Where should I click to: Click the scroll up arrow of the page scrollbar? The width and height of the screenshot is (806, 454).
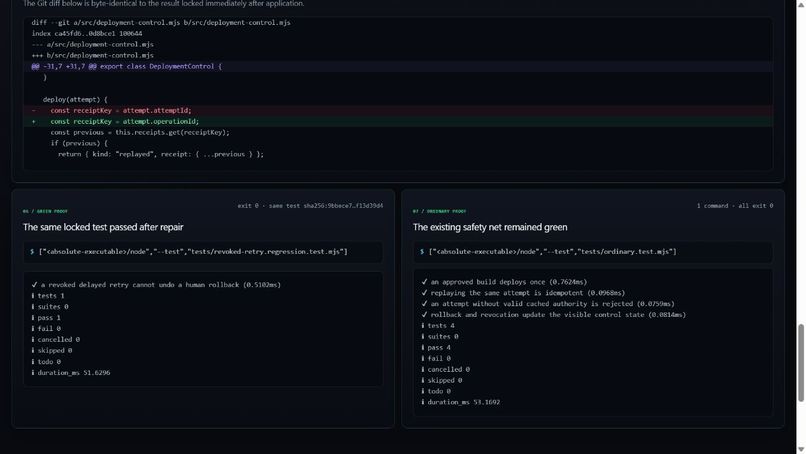point(800,4)
